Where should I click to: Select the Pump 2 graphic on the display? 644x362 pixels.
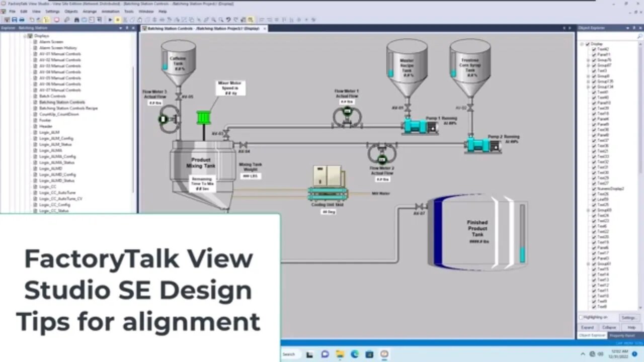(483, 145)
